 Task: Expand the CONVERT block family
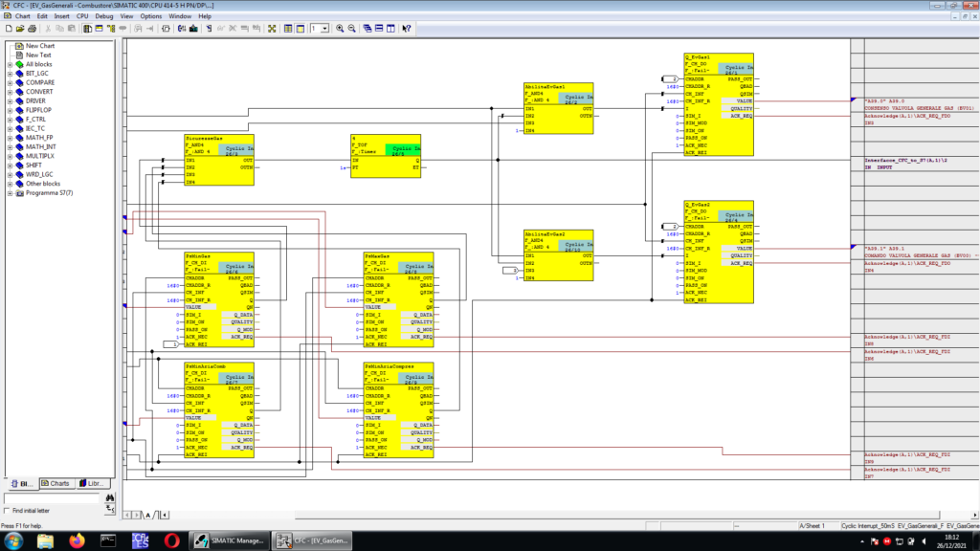click(10, 92)
